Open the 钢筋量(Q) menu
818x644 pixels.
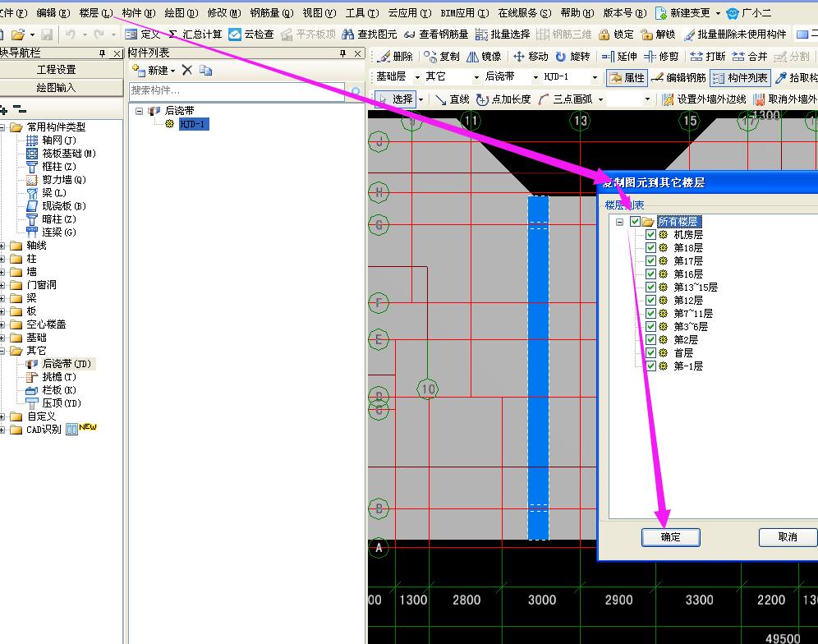(x=271, y=13)
